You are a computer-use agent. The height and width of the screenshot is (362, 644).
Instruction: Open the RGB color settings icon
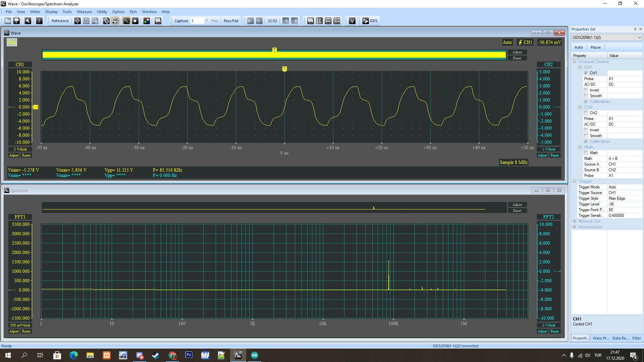(147, 21)
